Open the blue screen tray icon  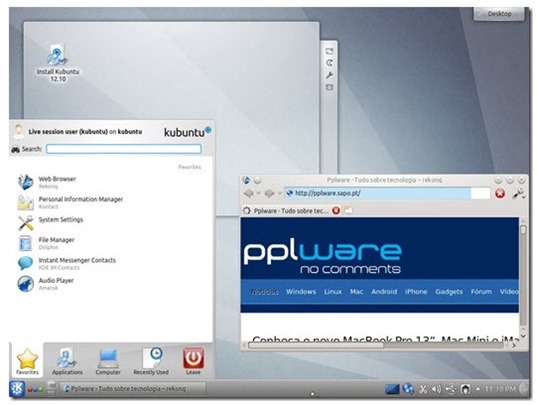pyautogui.click(x=392, y=389)
